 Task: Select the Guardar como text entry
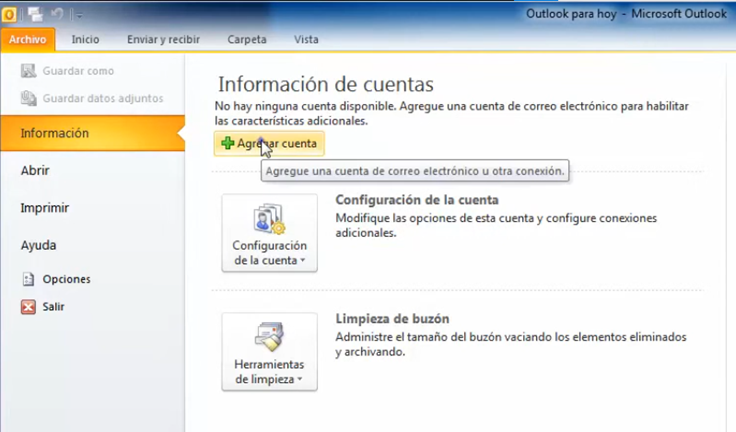[78, 71]
